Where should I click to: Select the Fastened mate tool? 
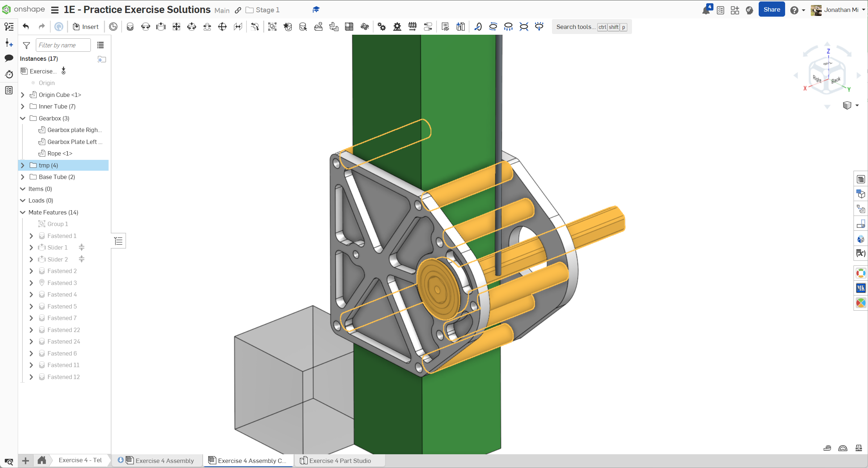pos(130,26)
